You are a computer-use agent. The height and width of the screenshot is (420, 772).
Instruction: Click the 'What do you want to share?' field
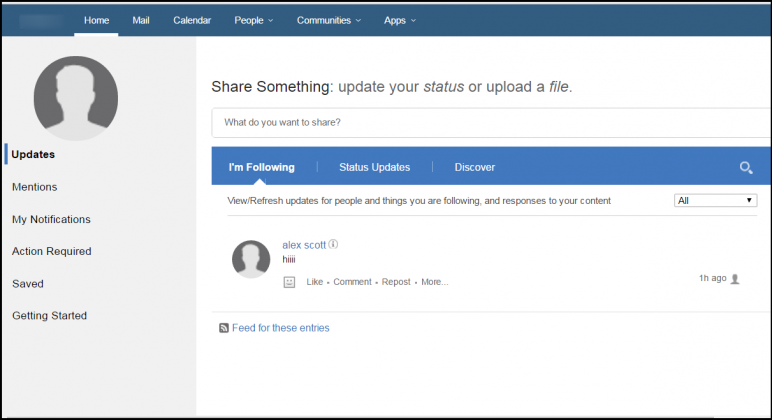coord(490,123)
